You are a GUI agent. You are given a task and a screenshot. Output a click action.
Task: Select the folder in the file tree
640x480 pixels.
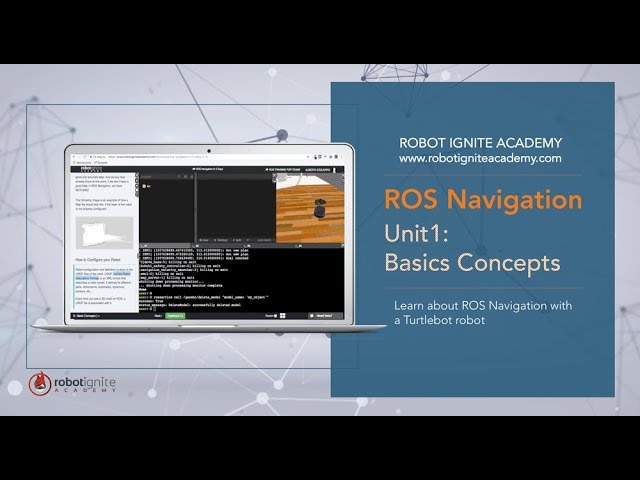click(146, 186)
